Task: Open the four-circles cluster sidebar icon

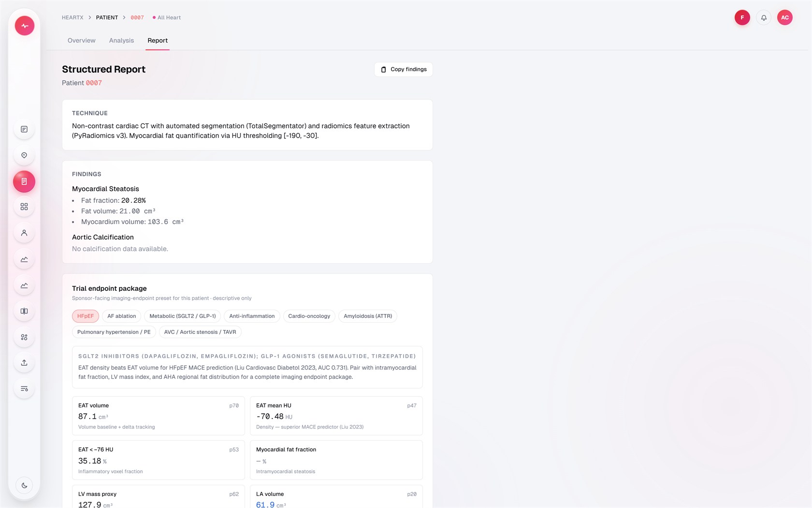Action: point(24,337)
